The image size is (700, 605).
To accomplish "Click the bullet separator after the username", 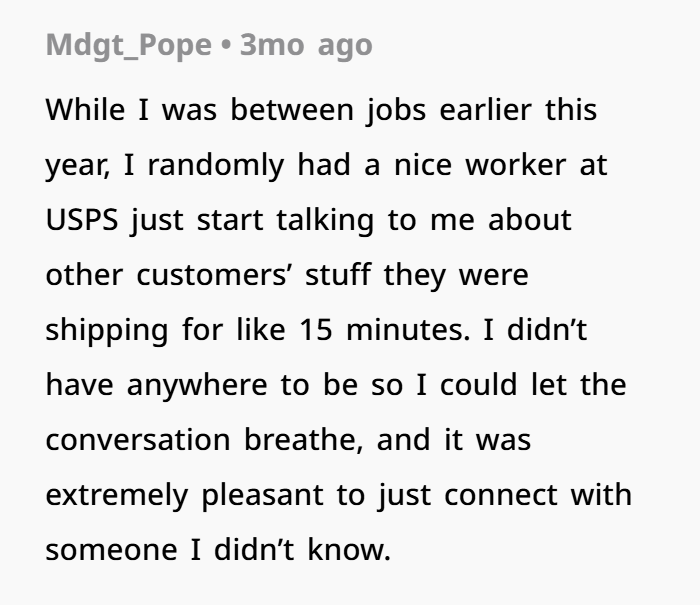I will [x=226, y=45].
